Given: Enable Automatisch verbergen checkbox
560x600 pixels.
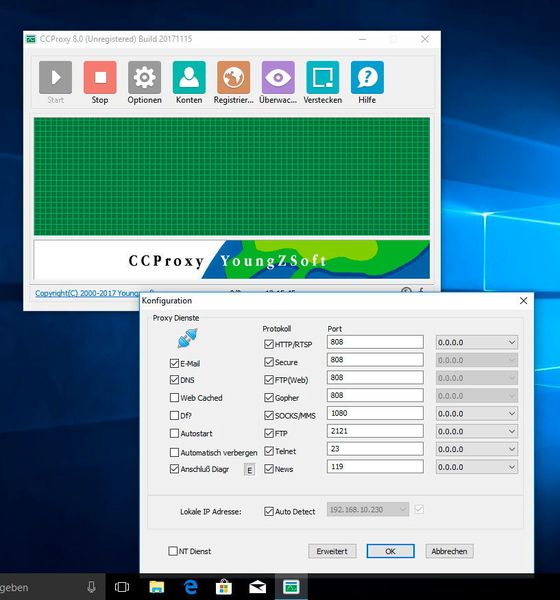Looking at the screenshot, I should pyautogui.click(x=174, y=452).
